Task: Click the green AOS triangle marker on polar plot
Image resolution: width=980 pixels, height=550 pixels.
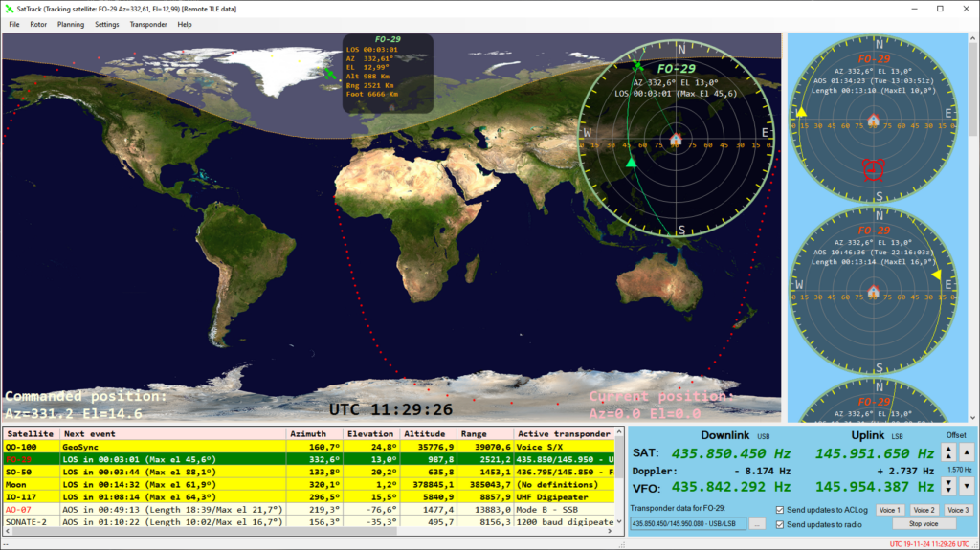Action: tap(632, 163)
